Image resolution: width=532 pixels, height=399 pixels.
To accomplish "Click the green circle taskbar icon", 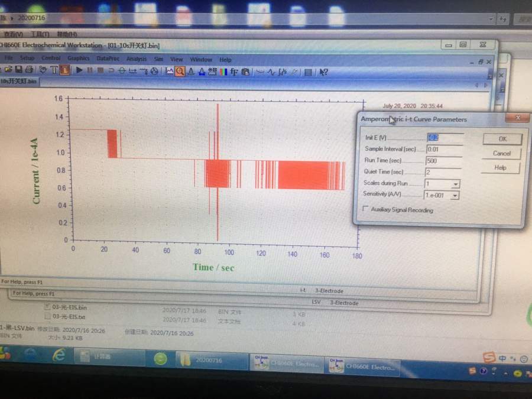I will point(160,359).
